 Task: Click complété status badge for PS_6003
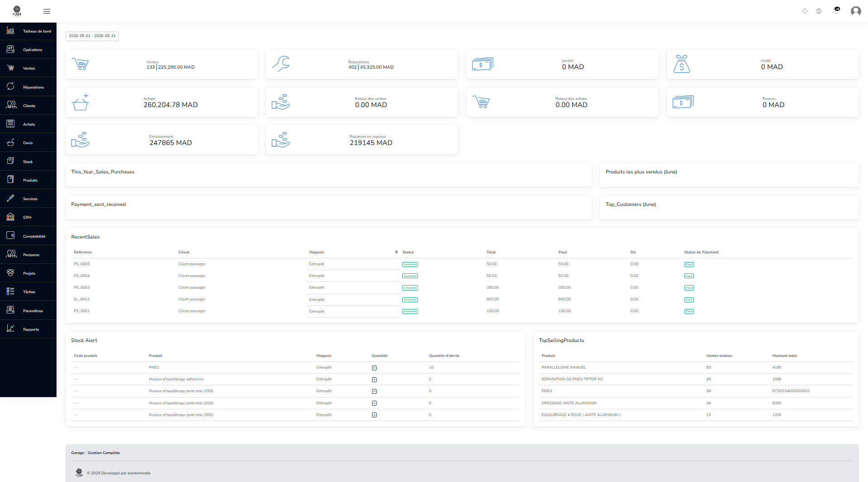[410, 288]
